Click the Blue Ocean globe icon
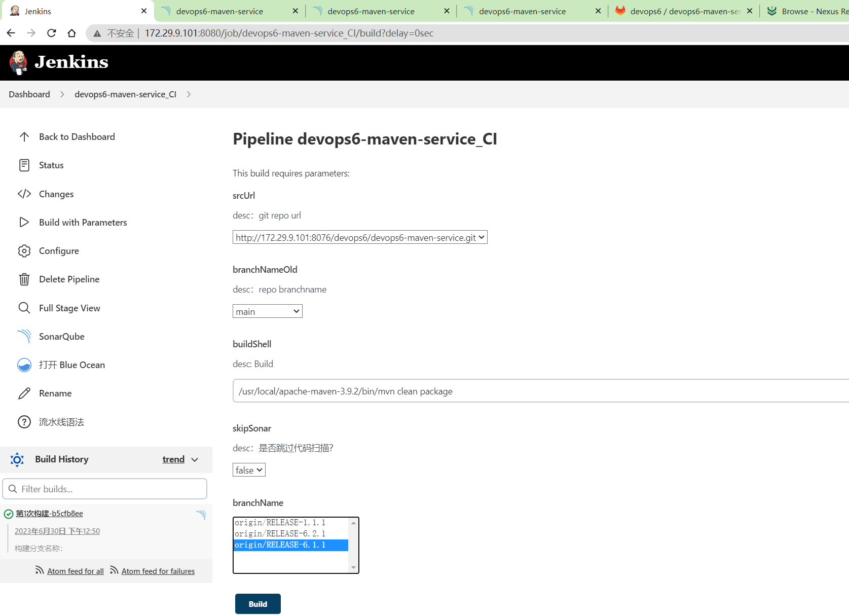849x616 pixels. point(24,365)
